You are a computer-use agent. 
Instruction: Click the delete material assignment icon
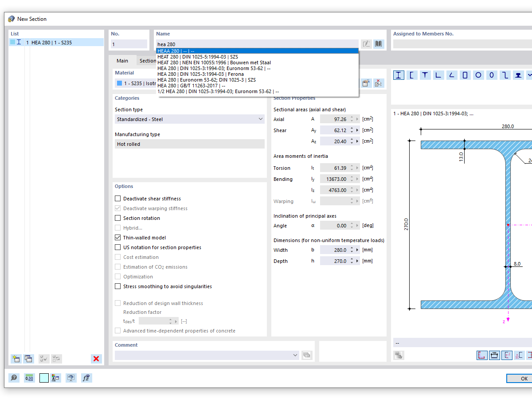[x=378, y=83]
